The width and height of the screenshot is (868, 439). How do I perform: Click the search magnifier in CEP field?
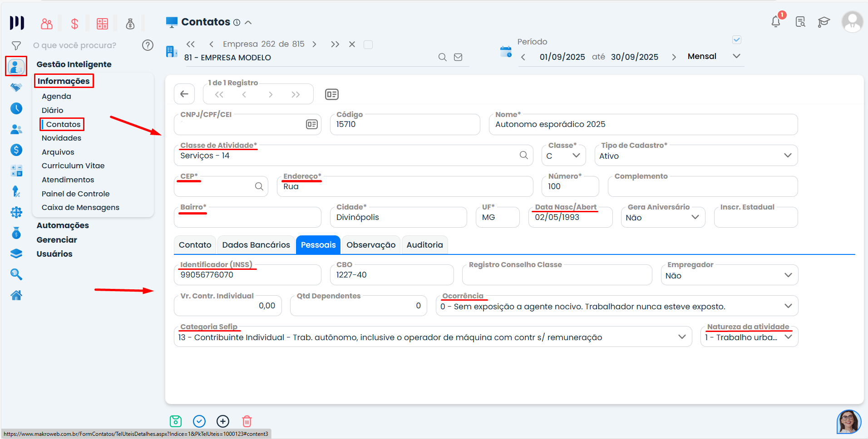pyautogui.click(x=259, y=186)
